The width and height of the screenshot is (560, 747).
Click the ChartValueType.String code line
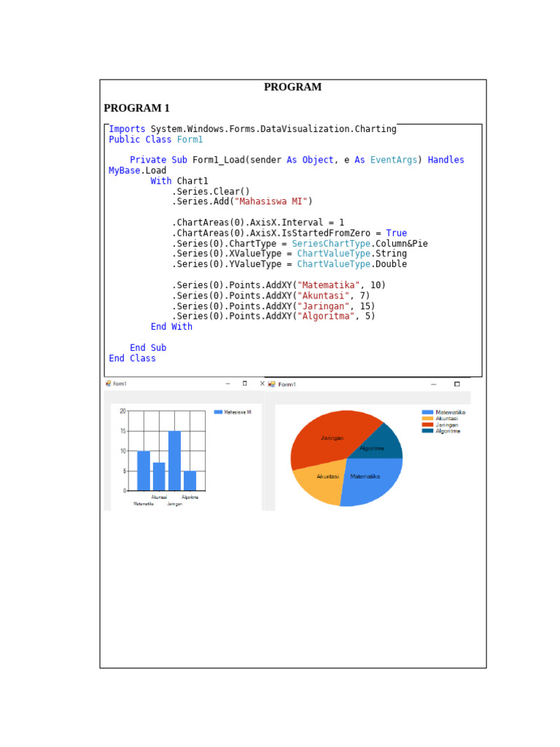(289, 253)
